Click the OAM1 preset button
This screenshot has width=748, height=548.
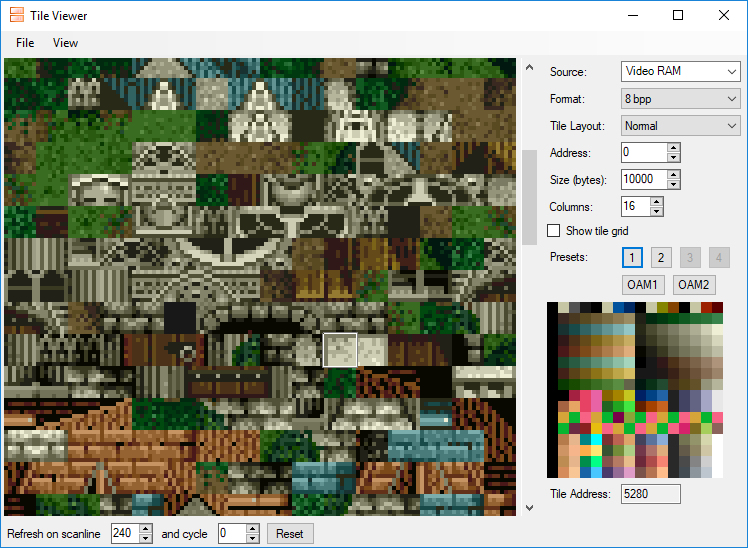(643, 285)
